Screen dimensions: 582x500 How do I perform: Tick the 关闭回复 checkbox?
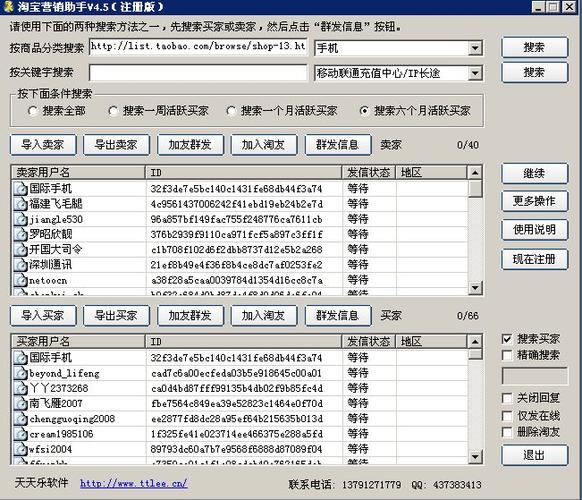[507, 398]
